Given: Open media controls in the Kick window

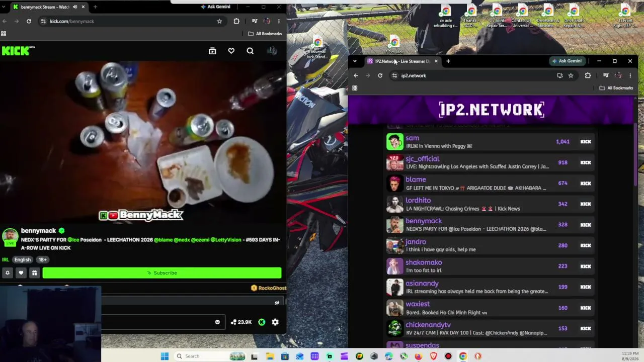Looking at the screenshot, I should point(255,21).
